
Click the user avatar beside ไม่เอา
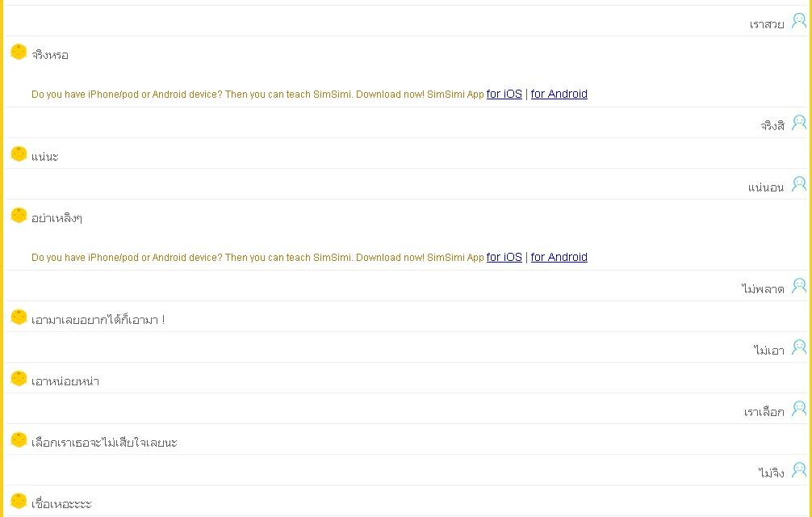pos(799,347)
